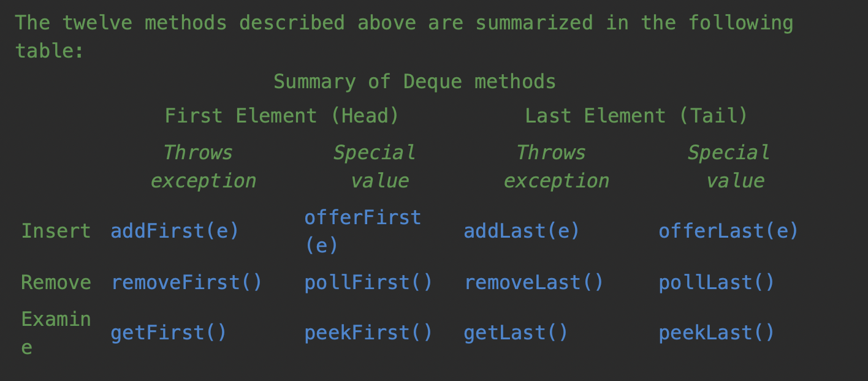
Task: Click the Examine row label
Action: (56, 333)
